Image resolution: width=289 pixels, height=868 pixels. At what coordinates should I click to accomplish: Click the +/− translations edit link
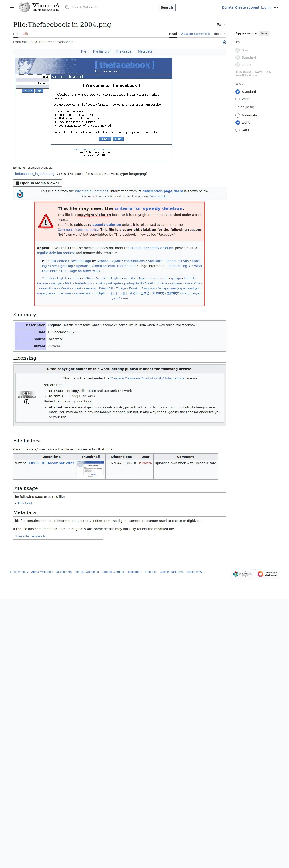tap(126, 299)
